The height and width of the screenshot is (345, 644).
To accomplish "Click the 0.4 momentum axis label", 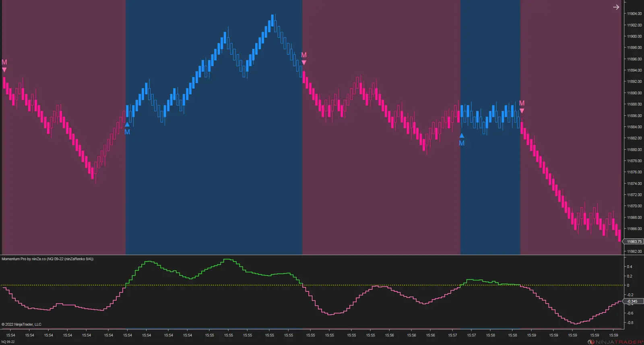I will click(x=630, y=267).
